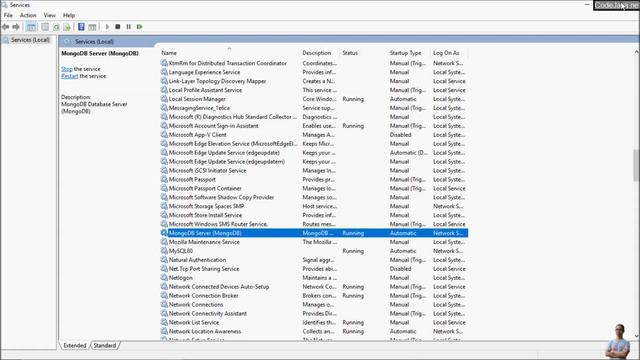Toggle Show/Hide Console Tree toolbar icon
640x360 pixels.
pos(31,27)
